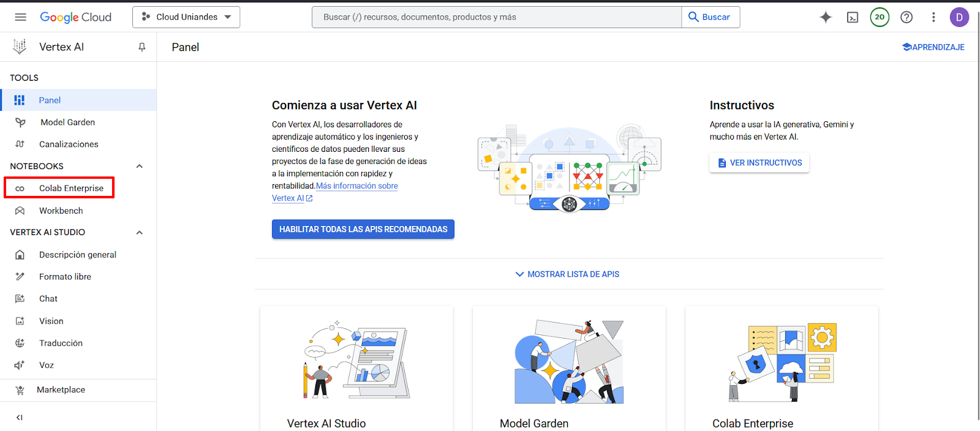Open Traducción in the sidebar
The height and width of the screenshot is (431, 980).
(78, 343)
